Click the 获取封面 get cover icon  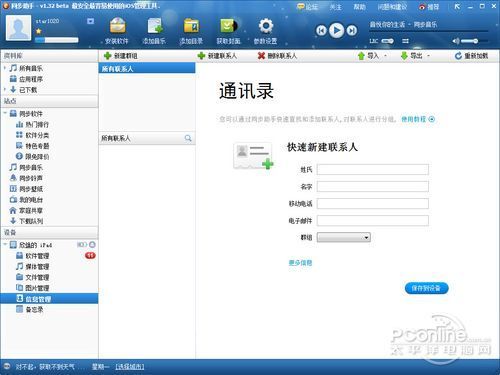229,31
